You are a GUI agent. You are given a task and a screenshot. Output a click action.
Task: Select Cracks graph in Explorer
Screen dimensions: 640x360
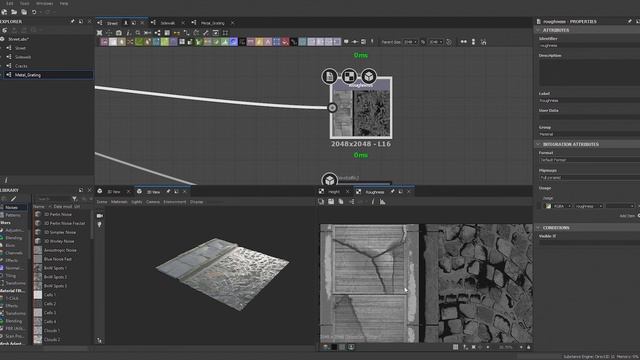(21, 66)
